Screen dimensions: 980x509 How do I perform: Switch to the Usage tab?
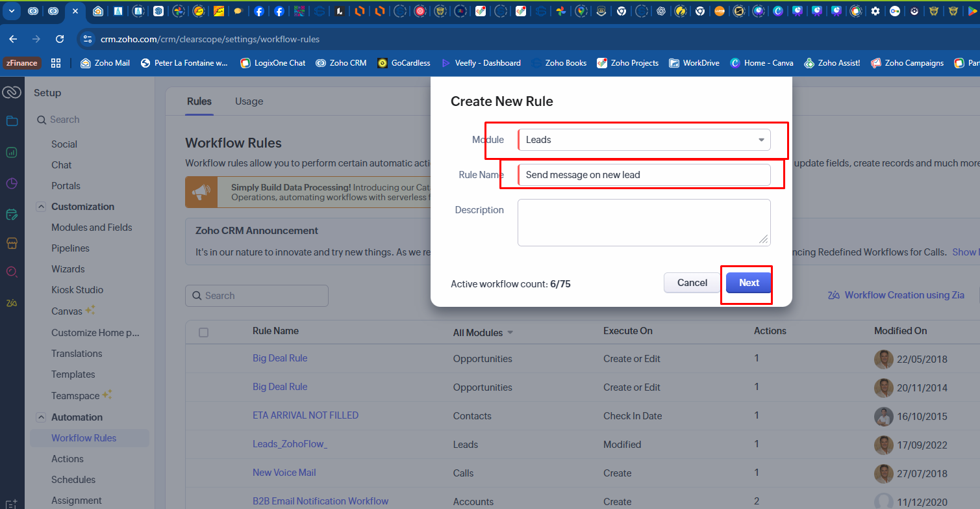coord(249,101)
